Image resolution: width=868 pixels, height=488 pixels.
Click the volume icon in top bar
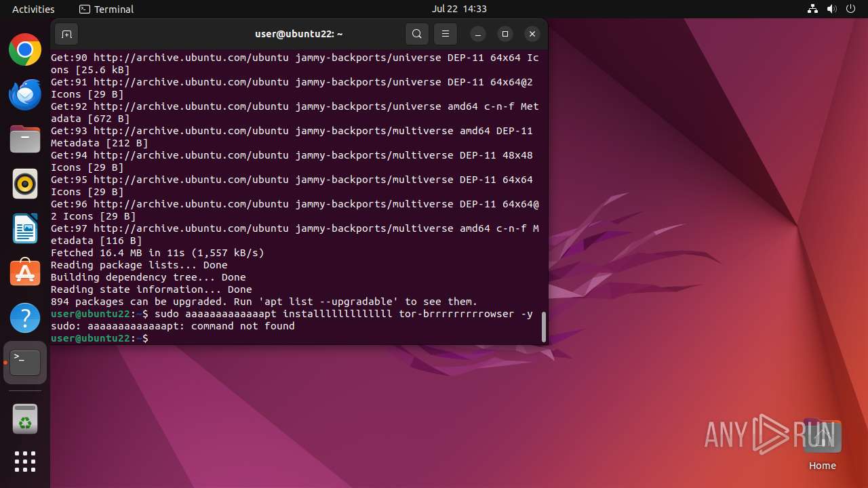tap(832, 9)
